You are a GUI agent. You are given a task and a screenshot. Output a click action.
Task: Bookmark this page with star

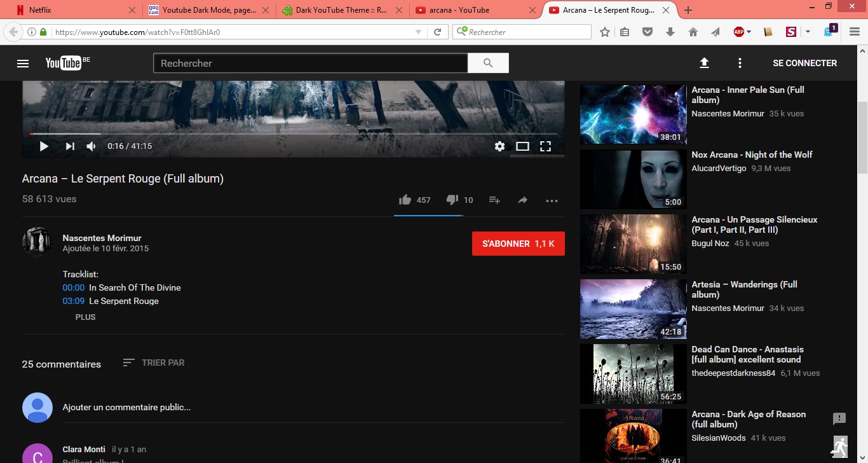point(604,32)
